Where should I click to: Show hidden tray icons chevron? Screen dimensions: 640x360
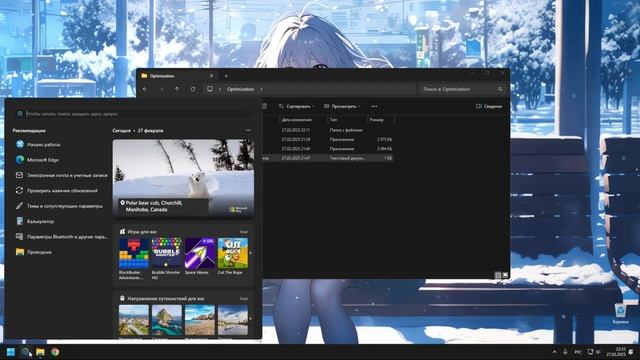coord(554,352)
